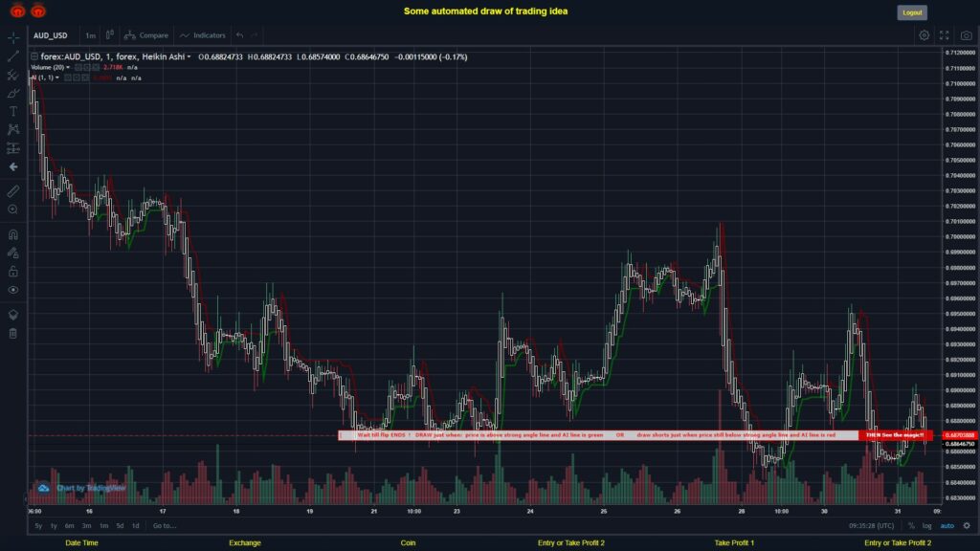The height and width of the screenshot is (551, 980).
Task: Remove drawings with the trash icon
Action: click(x=13, y=333)
